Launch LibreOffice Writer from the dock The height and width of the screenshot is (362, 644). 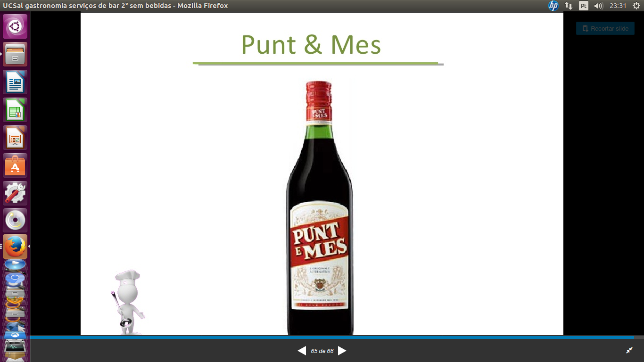(15, 82)
